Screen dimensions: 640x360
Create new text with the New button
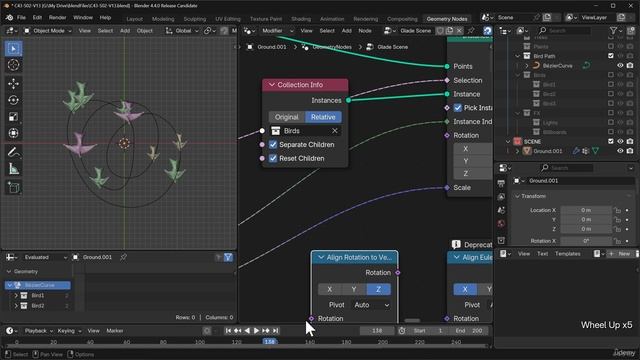(620, 254)
